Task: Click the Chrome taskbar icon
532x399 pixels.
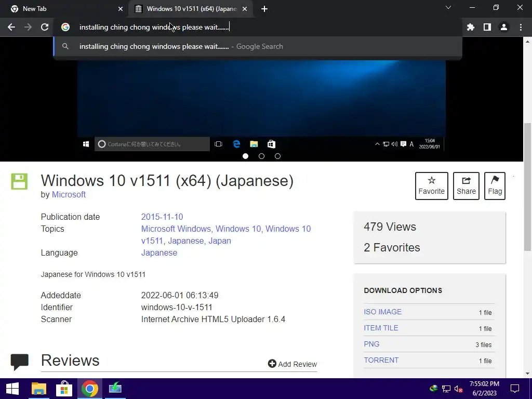Action: click(x=89, y=389)
